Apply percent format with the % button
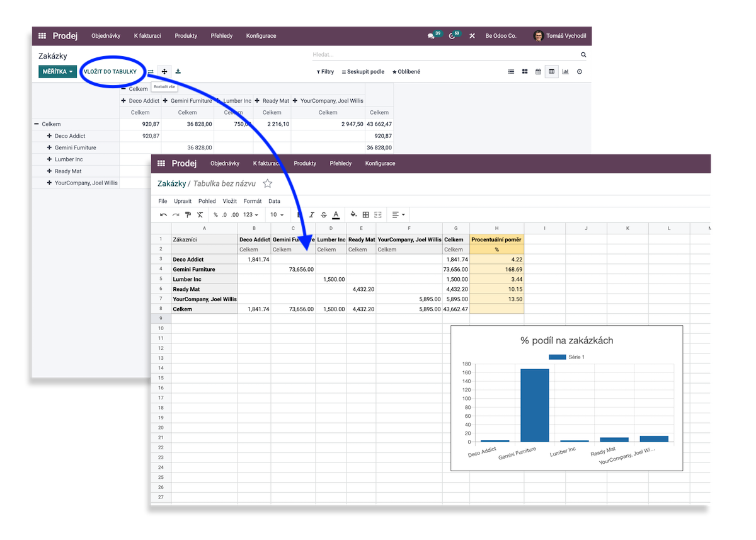Screen dimensions: 756x540 (x=215, y=215)
